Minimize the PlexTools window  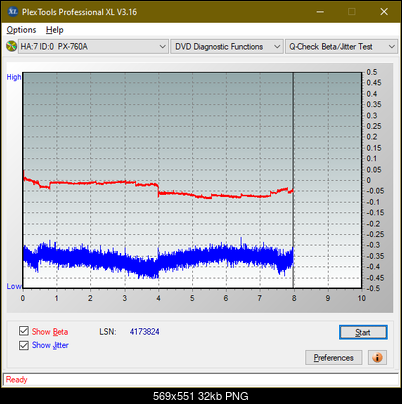tap(320, 12)
